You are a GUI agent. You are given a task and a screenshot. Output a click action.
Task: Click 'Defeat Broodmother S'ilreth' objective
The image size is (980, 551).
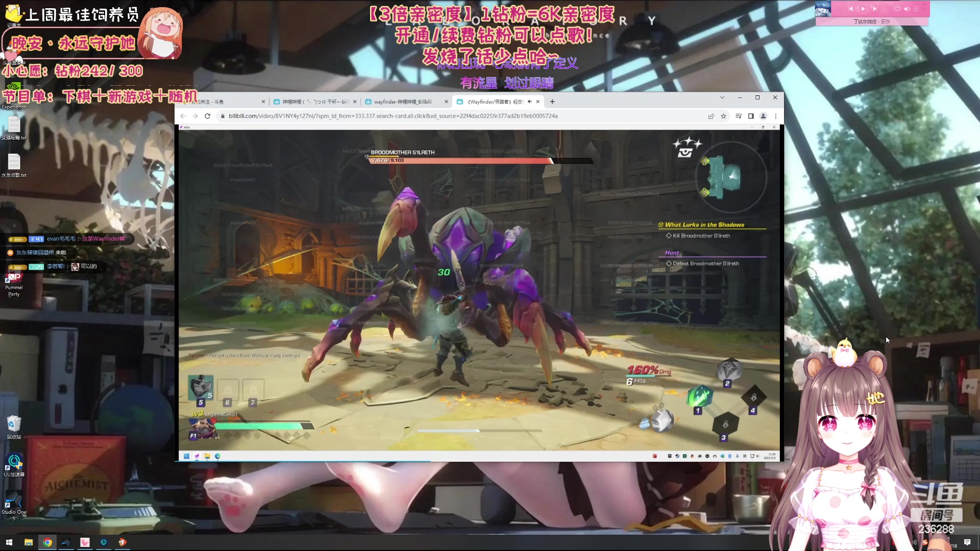point(706,264)
